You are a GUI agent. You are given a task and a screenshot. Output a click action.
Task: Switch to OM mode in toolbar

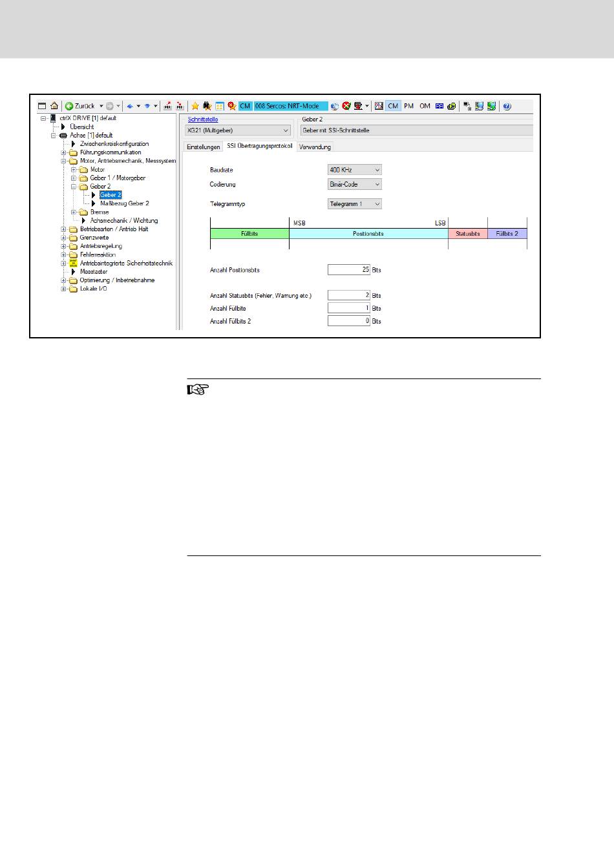[425, 106]
